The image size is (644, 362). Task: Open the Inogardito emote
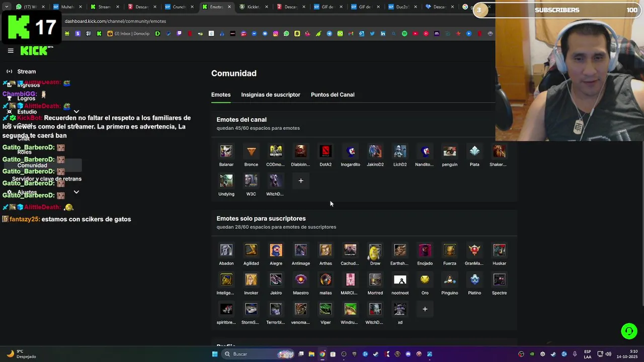click(x=350, y=151)
